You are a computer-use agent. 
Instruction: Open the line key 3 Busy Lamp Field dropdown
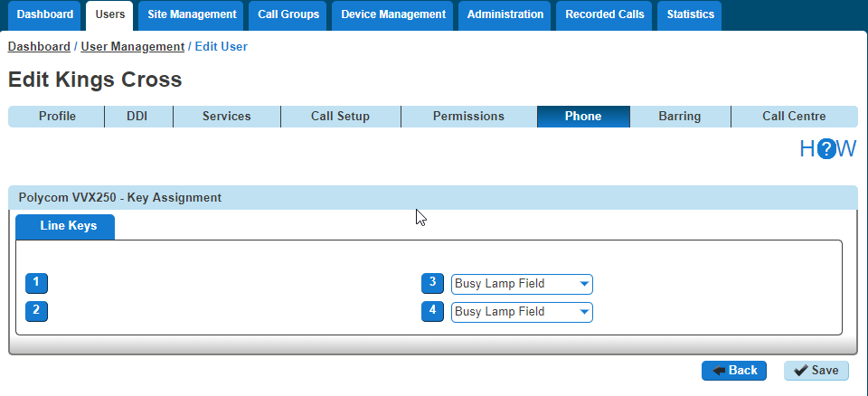pyautogui.click(x=522, y=284)
